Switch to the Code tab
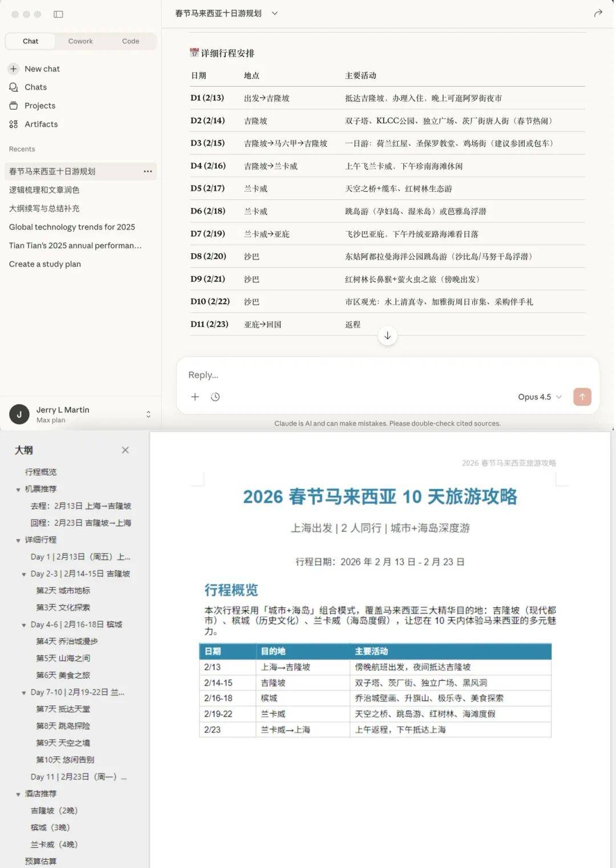The height and width of the screenshot is (868, 616). (130, 41)
